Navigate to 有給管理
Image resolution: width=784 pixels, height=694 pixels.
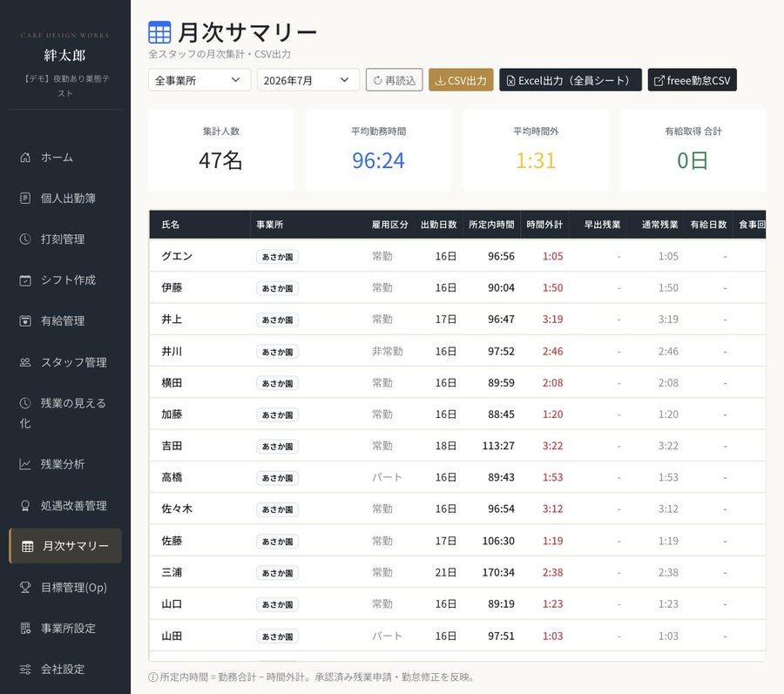pos(65,321)
